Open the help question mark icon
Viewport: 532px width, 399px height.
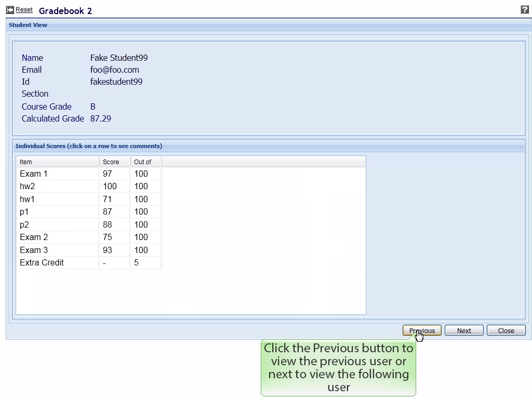tap(525, 9)
